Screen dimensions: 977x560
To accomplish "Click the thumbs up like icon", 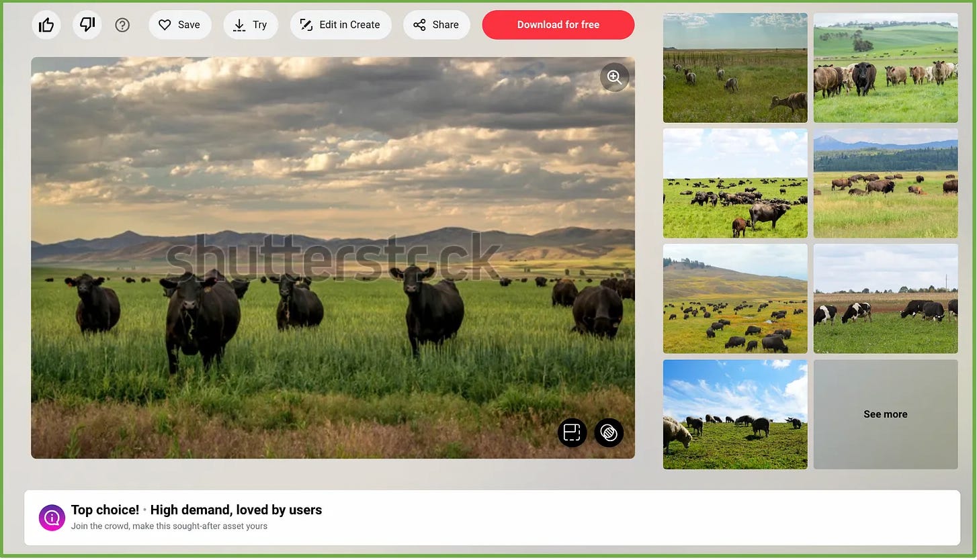I will pos(46,25).
